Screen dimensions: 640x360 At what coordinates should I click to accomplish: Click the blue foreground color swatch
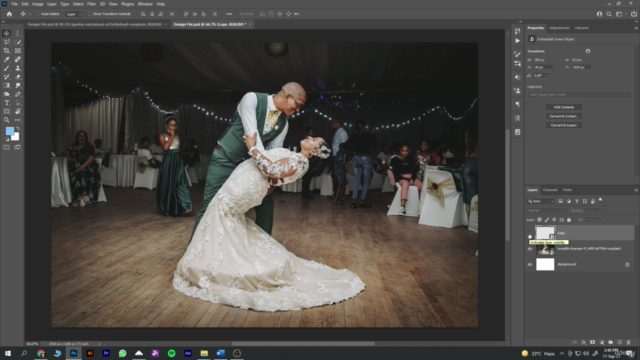tap(9, 131)
